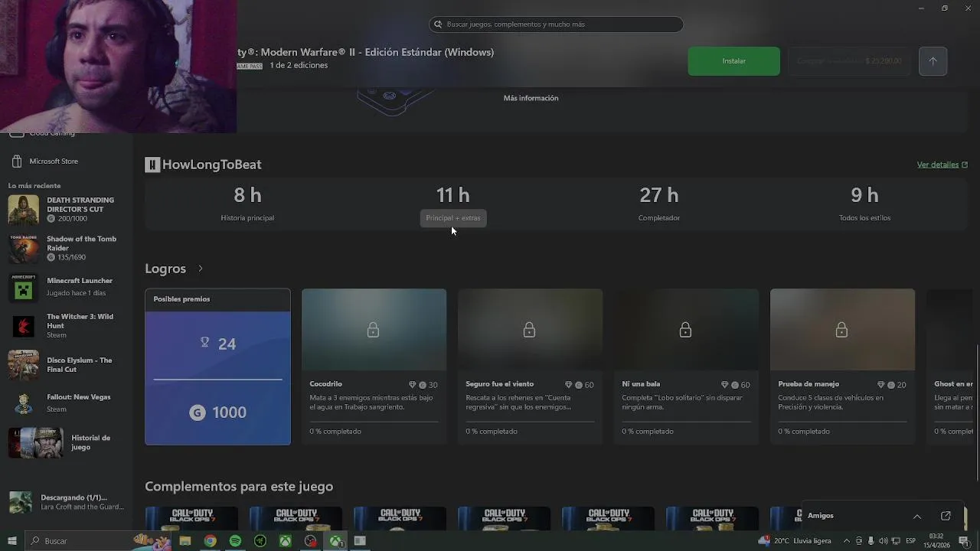Image resolution: width=980 pixels, height=551 pixels.
Task: Click the Microsoft Store bag icon
Action: [x=17, y=161]
